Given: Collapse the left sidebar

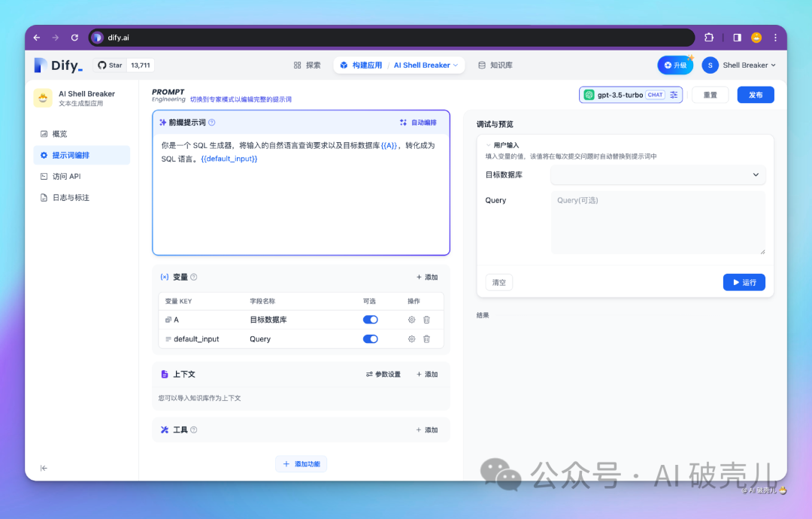Looking at the screenshot, I should click(44, 468).
